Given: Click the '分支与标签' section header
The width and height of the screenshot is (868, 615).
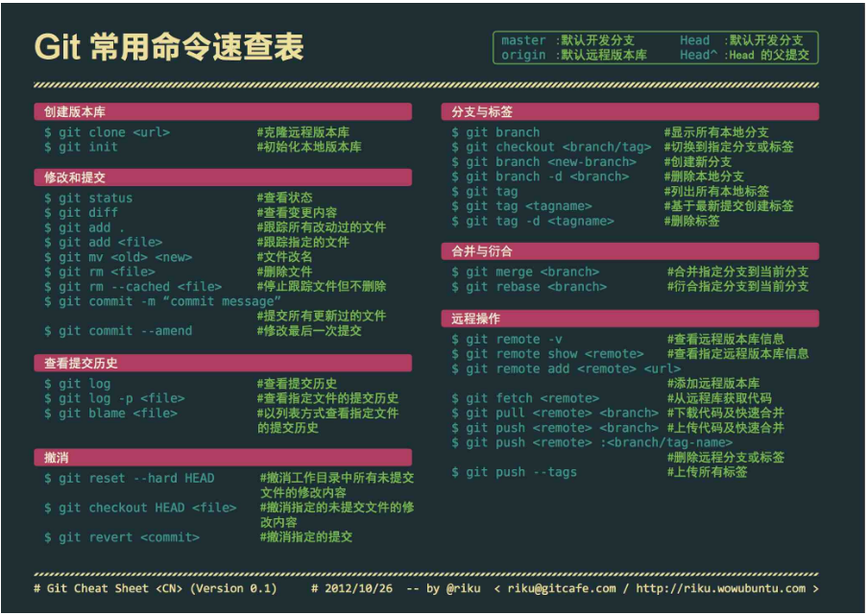Looking at the screenshot, I should tap(630, 111).
